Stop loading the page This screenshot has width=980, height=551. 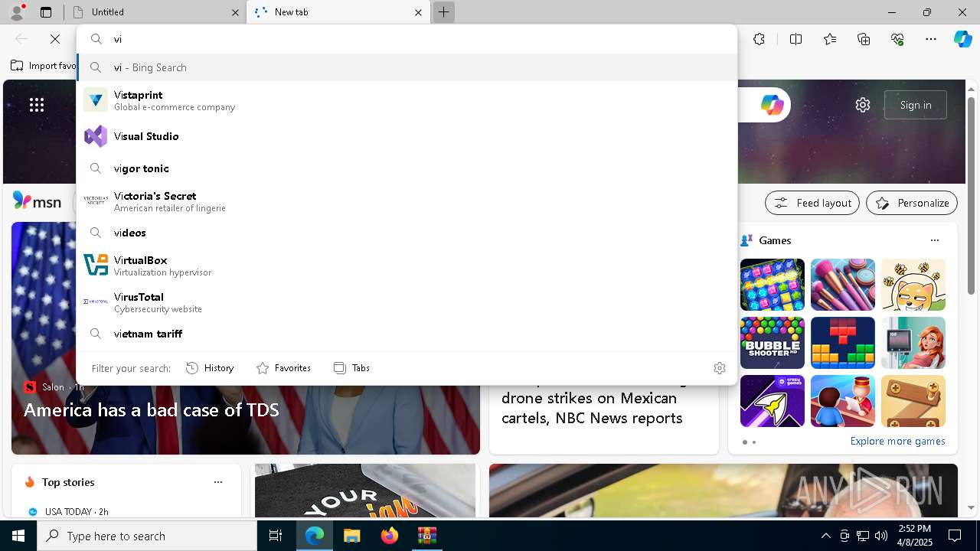55,39
